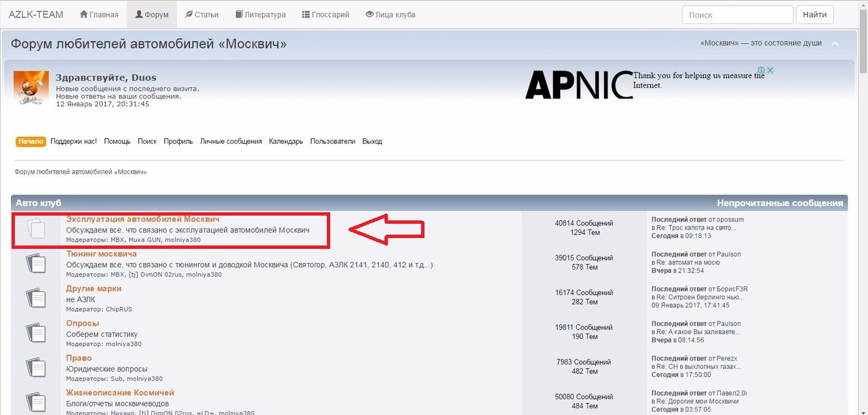Click the board icon beside Жизнеописание Космичей

pos(36,402)
